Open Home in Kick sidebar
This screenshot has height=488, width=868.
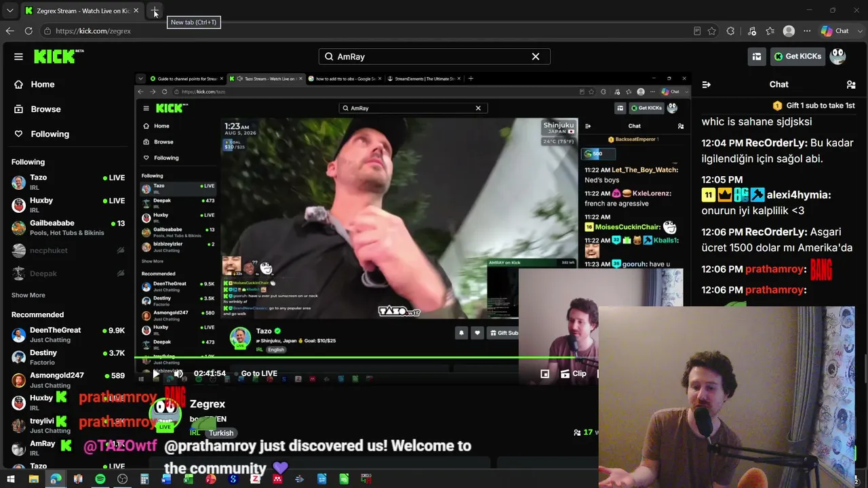(34, 85)
